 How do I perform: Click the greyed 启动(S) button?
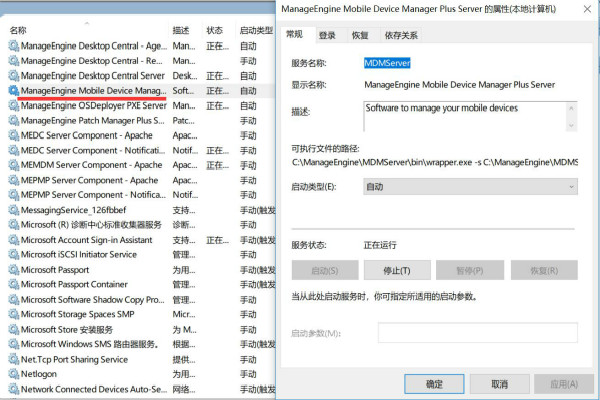325,271
